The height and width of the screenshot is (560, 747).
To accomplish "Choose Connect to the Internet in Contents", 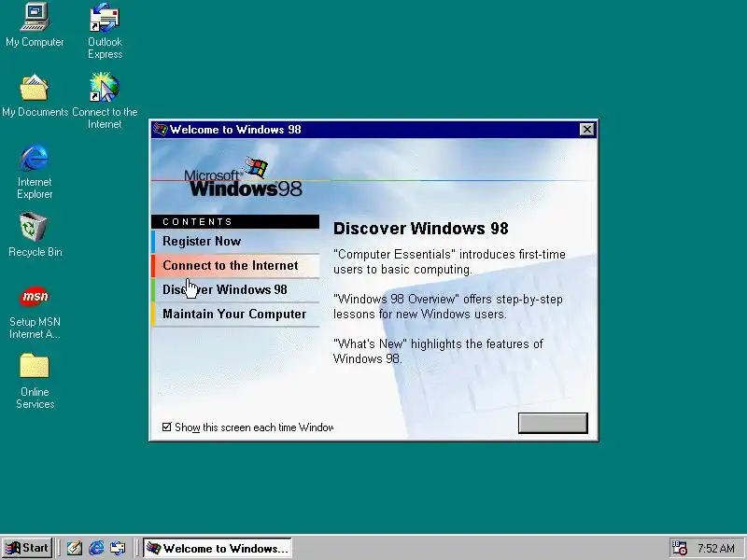I will coord(235,265).
